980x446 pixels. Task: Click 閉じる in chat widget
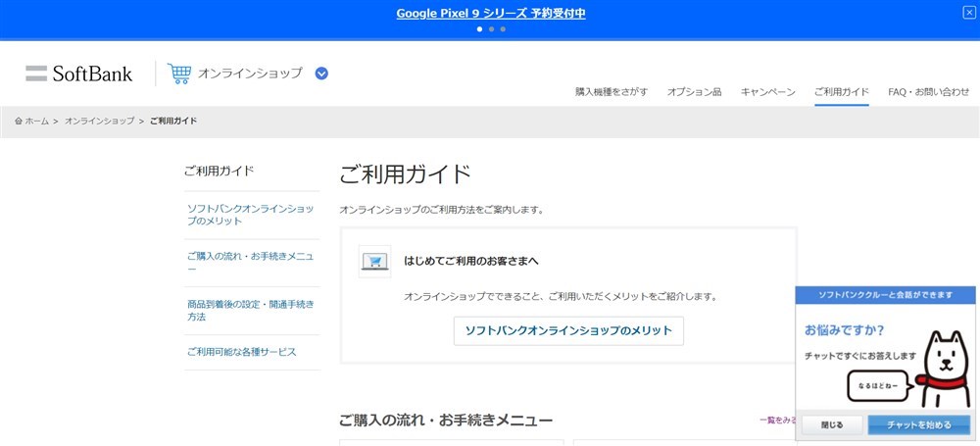point(832,424)
